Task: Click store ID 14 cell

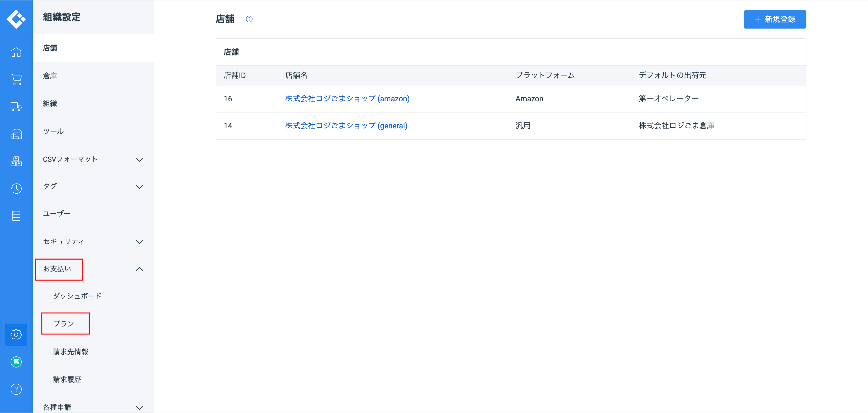Action: 228,126
